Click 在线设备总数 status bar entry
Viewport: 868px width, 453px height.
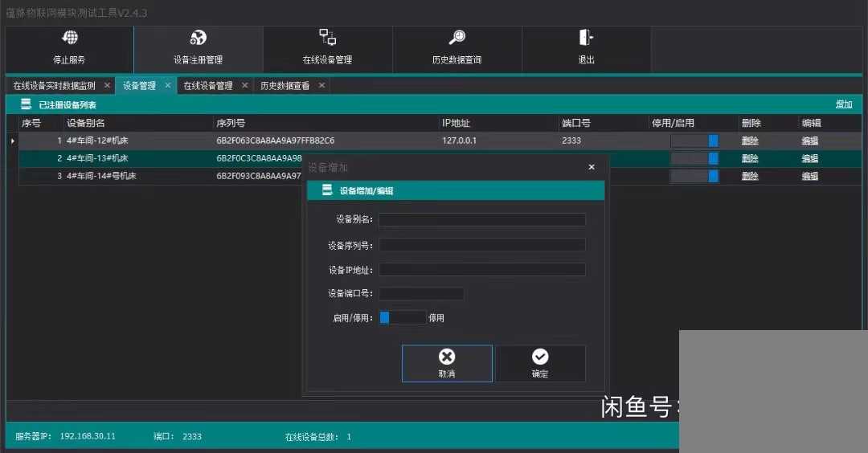tap(318, 437)
